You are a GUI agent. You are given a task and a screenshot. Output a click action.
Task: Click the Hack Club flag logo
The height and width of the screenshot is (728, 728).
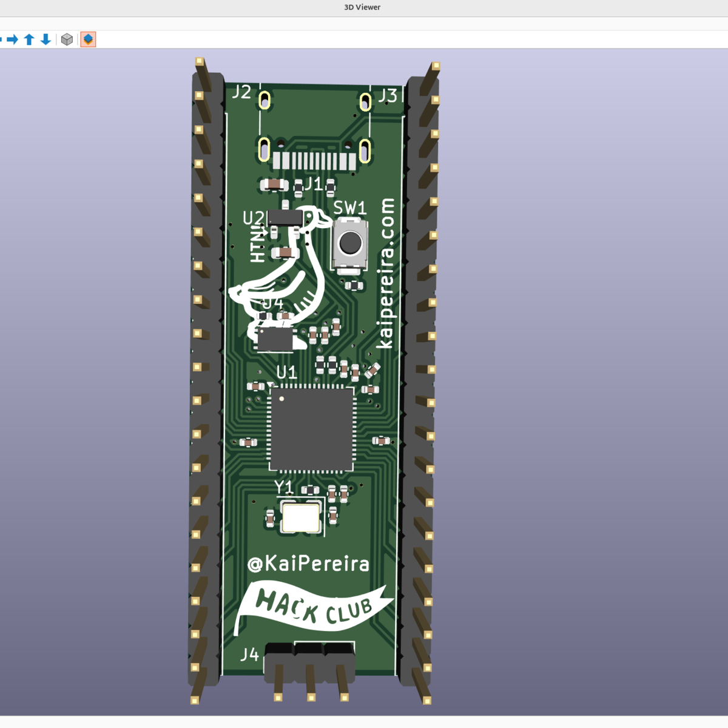[x=312, y=608]
